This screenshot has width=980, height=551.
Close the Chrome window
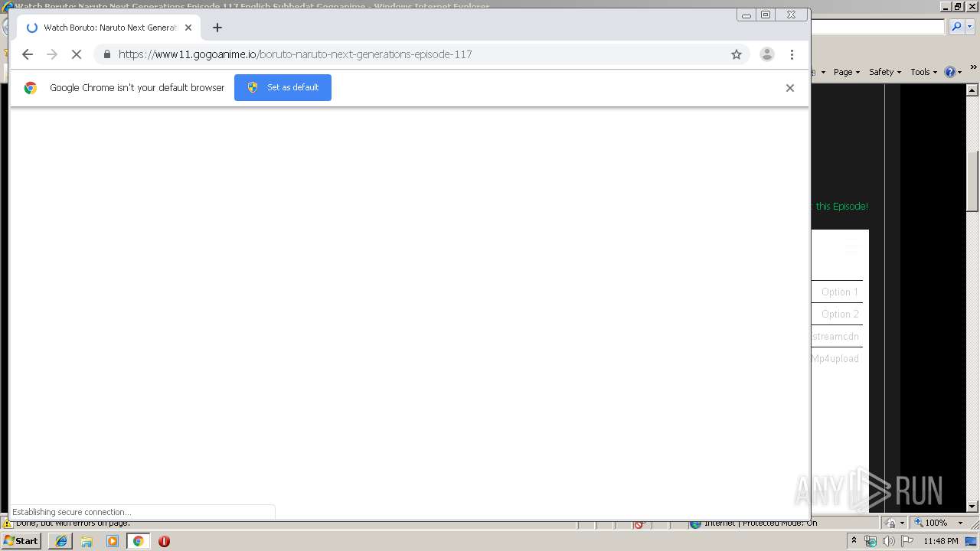coord(792,15)
